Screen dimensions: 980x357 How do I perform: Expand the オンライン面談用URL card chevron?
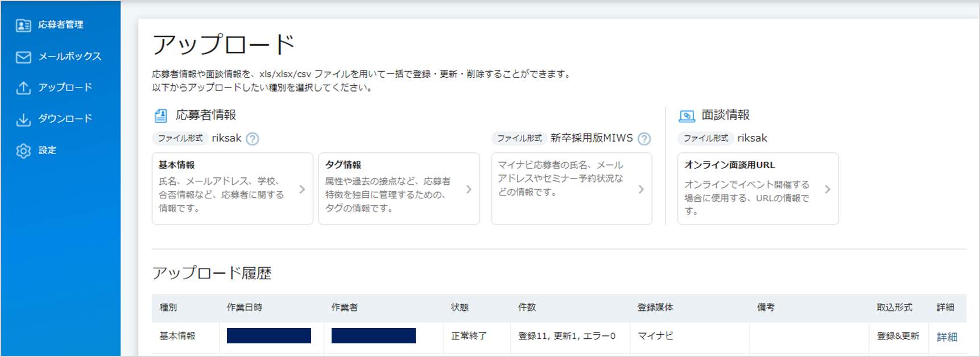pos(828,189)
